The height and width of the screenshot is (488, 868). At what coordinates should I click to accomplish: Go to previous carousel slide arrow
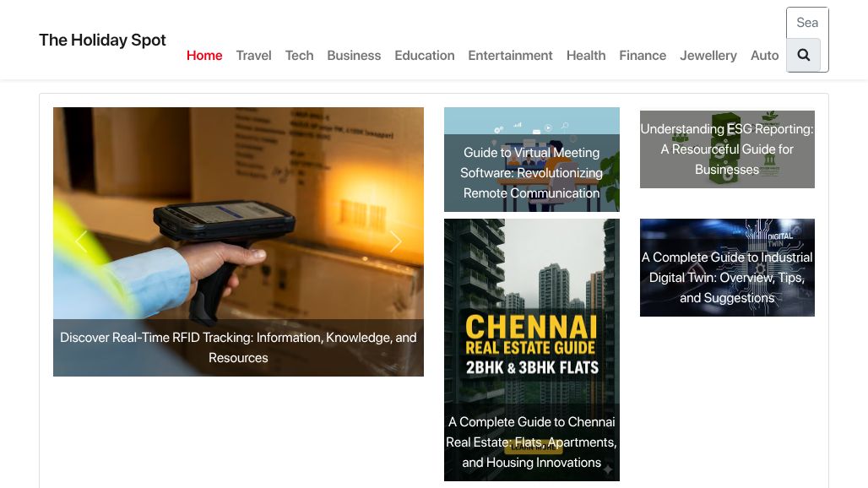click(81, 241)
